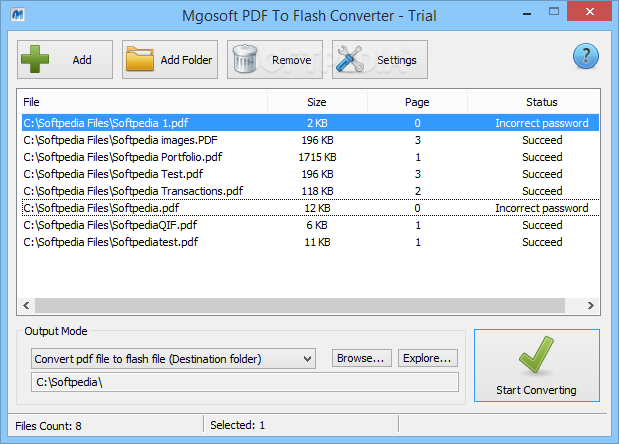Click the Output Mode group label

point(56,331)
